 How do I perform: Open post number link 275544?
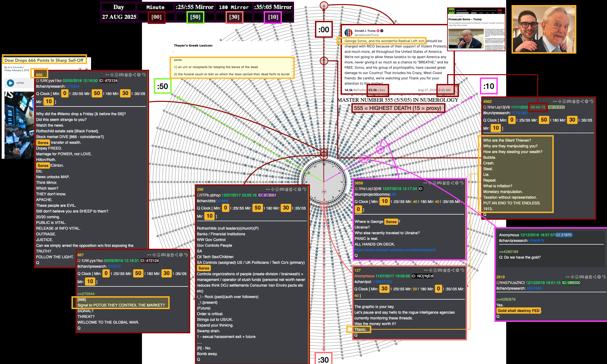coord(73,87)
